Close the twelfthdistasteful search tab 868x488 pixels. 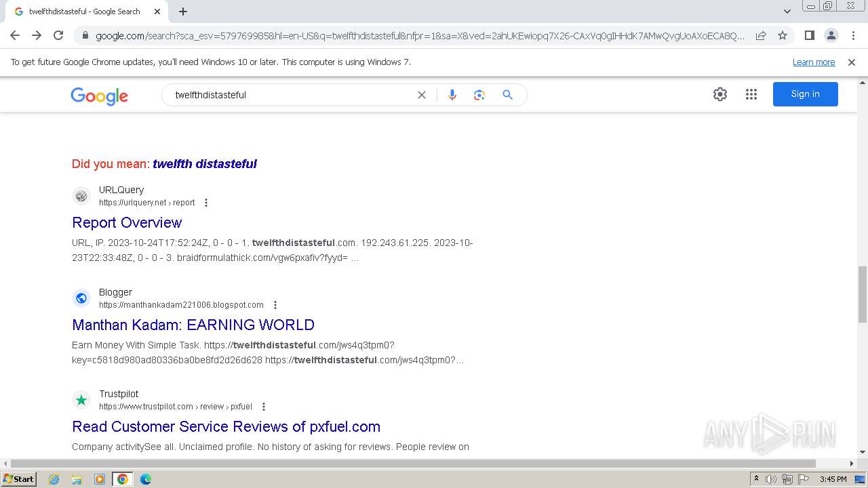click(x=157, y=12)
